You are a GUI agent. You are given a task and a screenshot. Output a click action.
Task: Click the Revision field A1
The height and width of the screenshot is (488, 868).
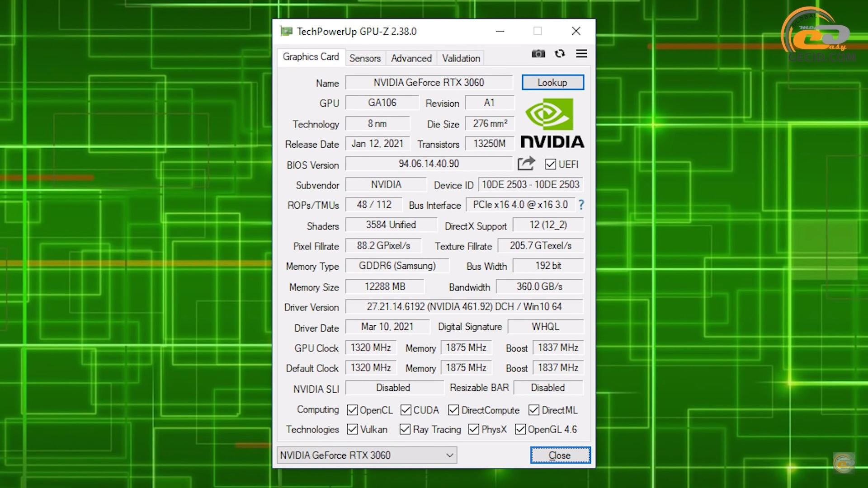click(490, 103)
